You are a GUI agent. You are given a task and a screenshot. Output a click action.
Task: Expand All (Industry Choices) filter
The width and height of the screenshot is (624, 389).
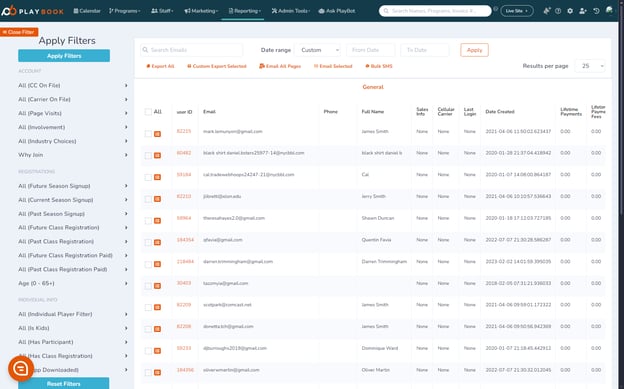(x=73, y=141)
